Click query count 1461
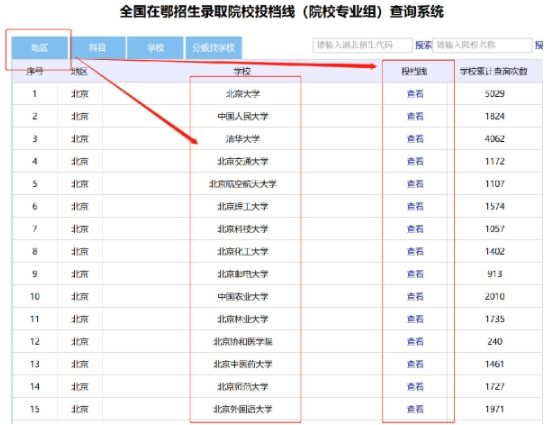The width and height of the screenshot is (547, 425). [x=495, y=364]
